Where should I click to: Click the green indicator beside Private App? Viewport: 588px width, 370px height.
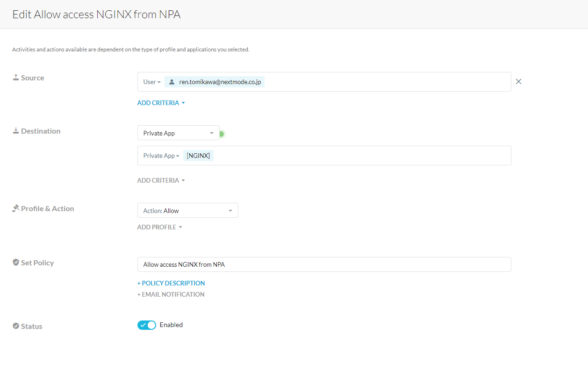(222, 134)
